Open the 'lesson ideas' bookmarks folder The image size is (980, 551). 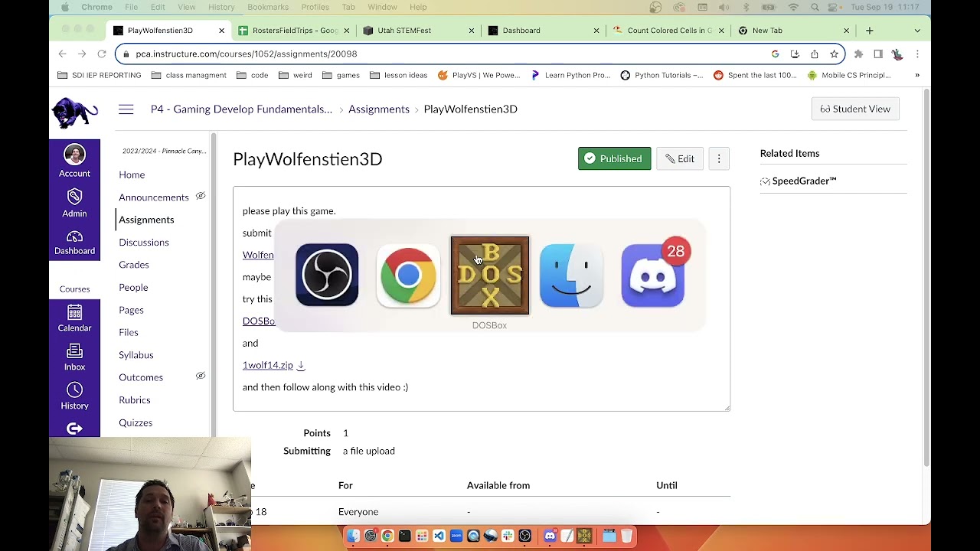click(398, 75)
